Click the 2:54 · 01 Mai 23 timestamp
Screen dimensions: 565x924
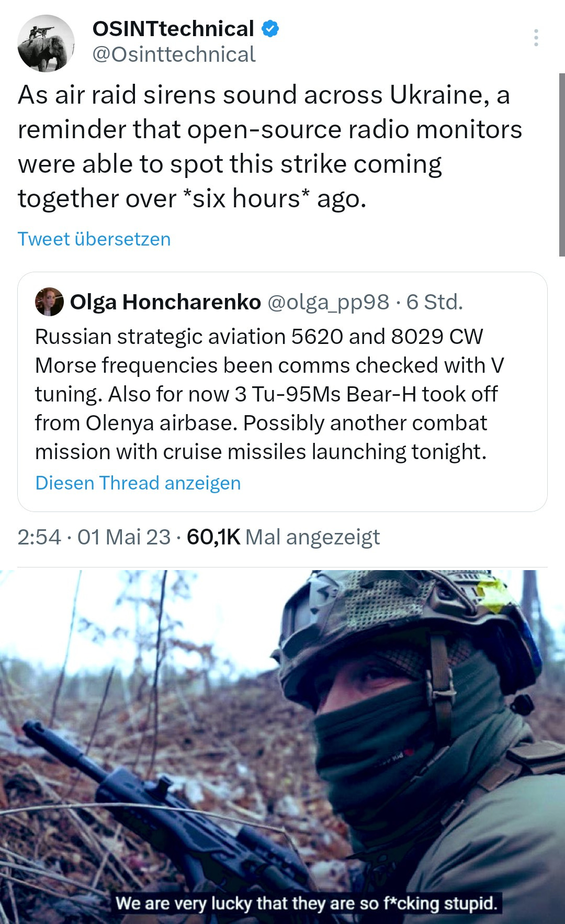(x=94, y=537)
